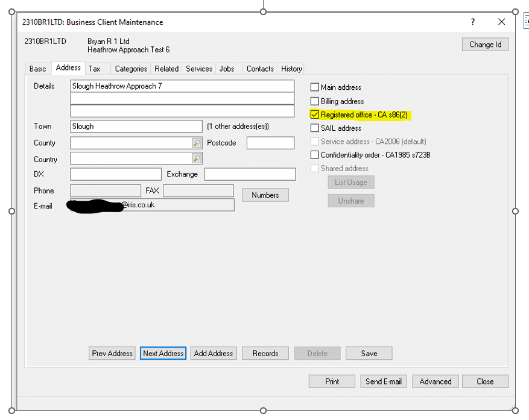Tick the Billing address checkbox

coord(314,101)
